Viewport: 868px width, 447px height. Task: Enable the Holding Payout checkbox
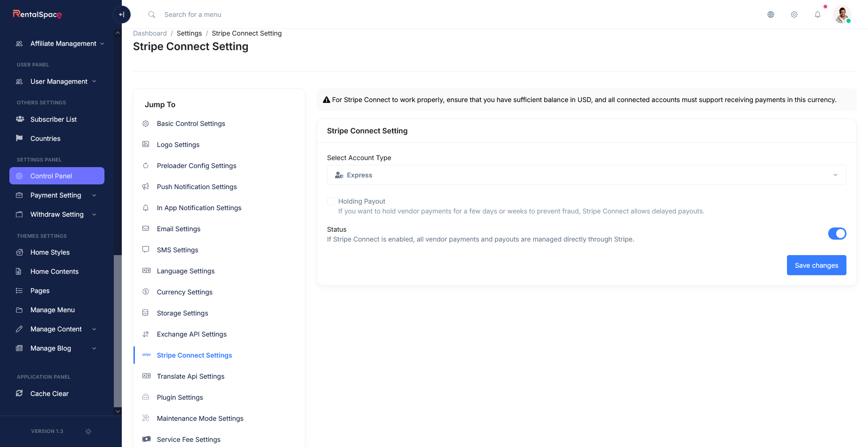(x=331, y=201)
